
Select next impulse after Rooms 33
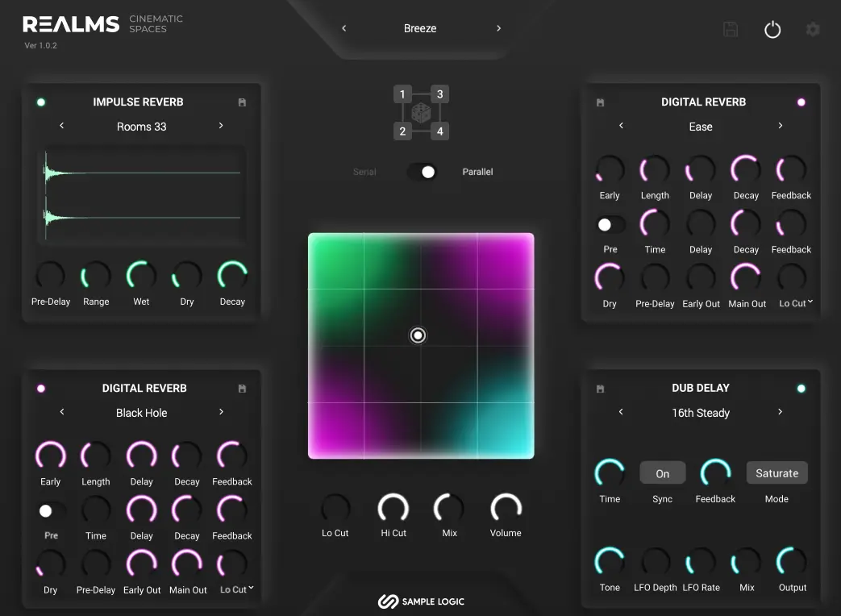[221, 126]
